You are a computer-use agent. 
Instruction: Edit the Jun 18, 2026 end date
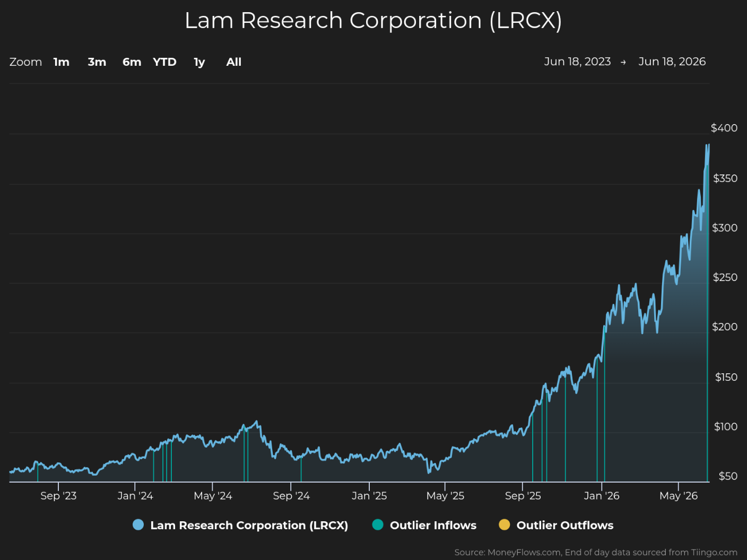[x=672, y=62]
